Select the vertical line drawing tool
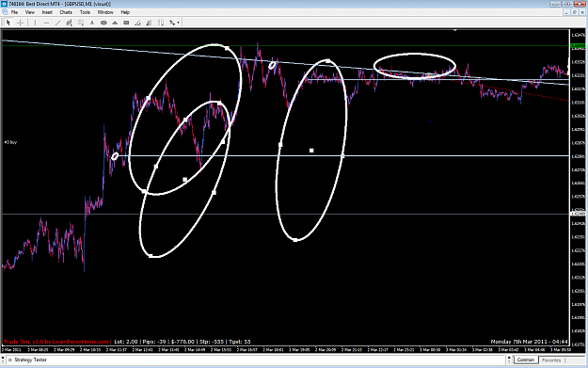Image resolution: width=588 pixels, height=368 pixels. coord(35,23)
